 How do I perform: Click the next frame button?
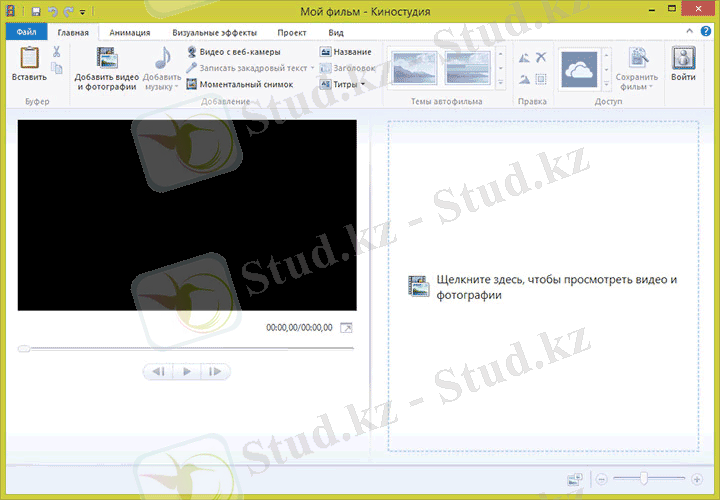[215, 371]
